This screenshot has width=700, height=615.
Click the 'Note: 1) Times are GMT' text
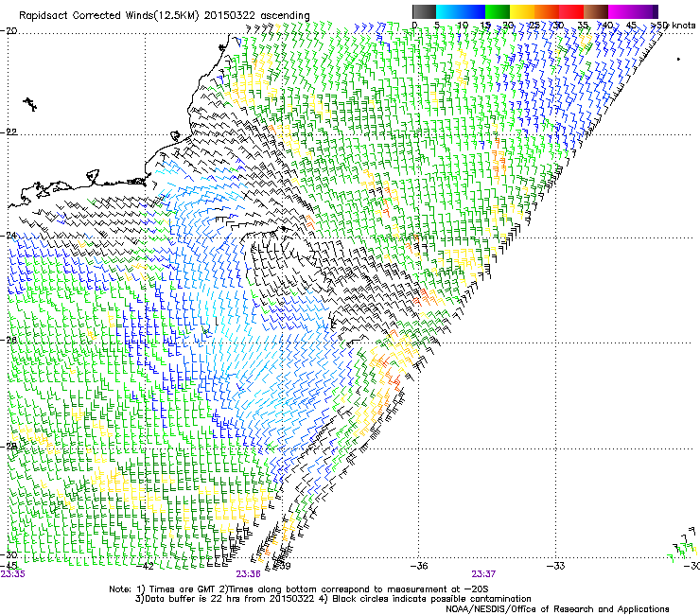tap(166, 589)
